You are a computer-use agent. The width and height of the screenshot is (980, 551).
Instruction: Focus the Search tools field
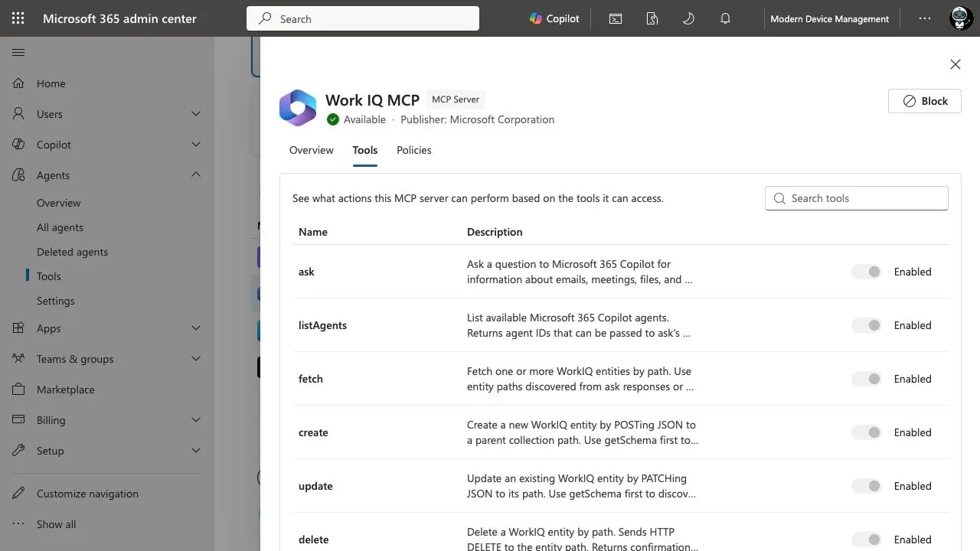click(x=857, y=198)
